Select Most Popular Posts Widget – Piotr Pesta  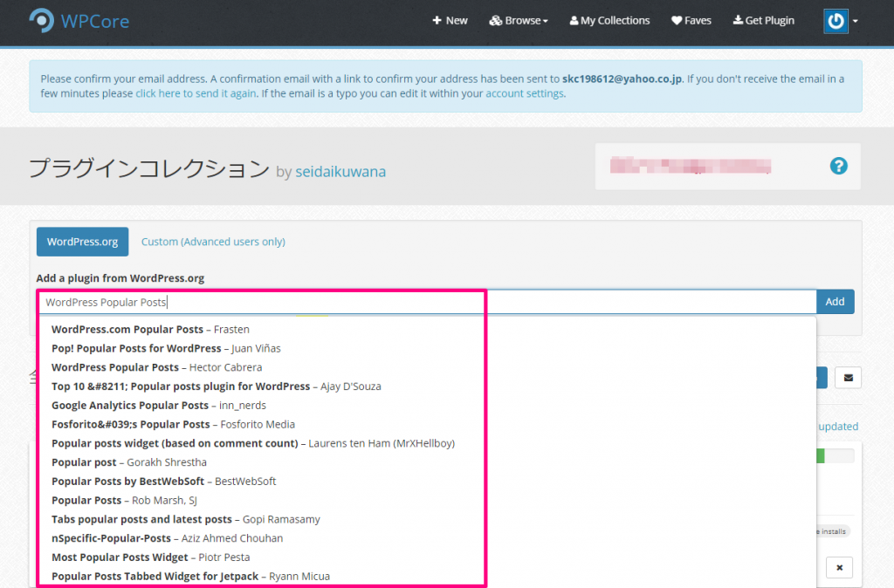[x=150, y=557]
